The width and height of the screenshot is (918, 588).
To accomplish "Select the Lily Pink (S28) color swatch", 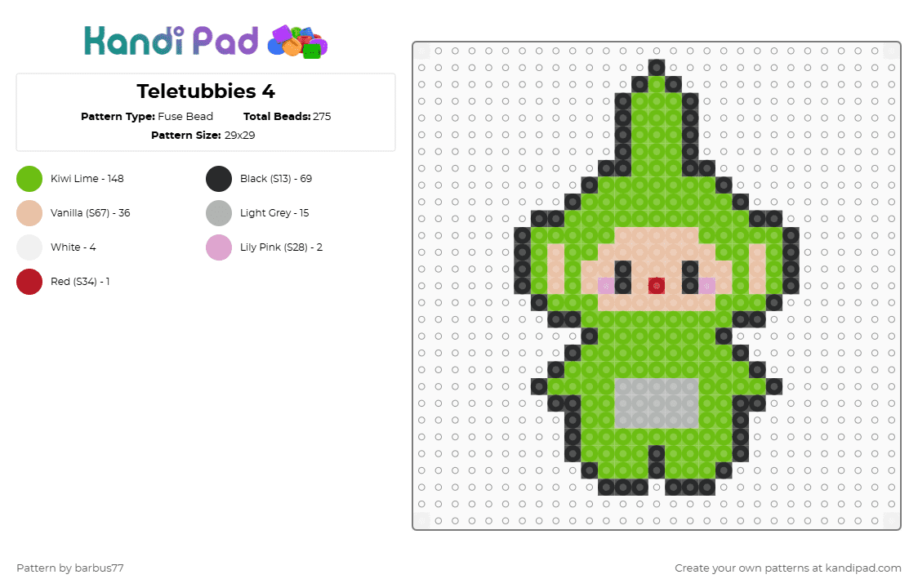I will click(x=219, y=247).
